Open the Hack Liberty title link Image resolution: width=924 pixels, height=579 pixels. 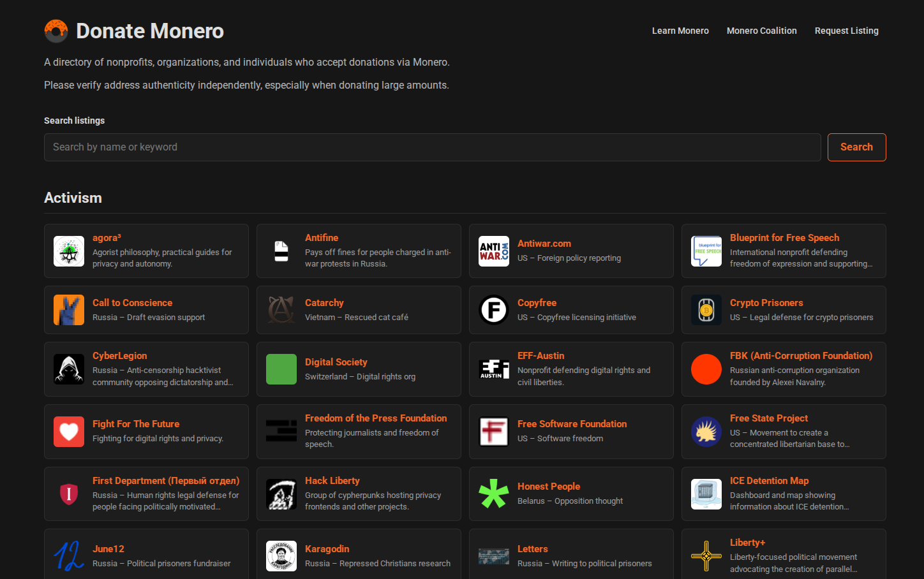[332, 481]
